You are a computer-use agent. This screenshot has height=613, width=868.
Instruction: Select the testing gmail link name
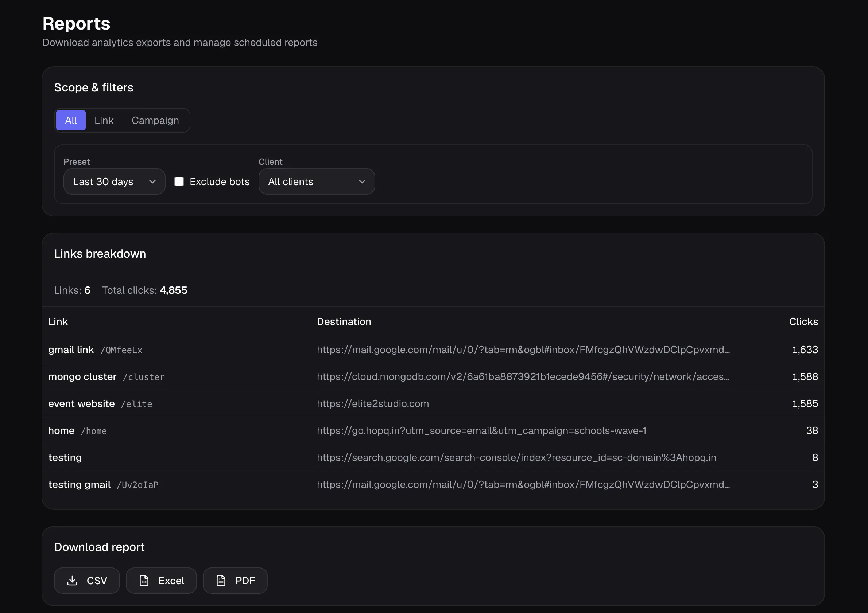[x=80, y=485]
